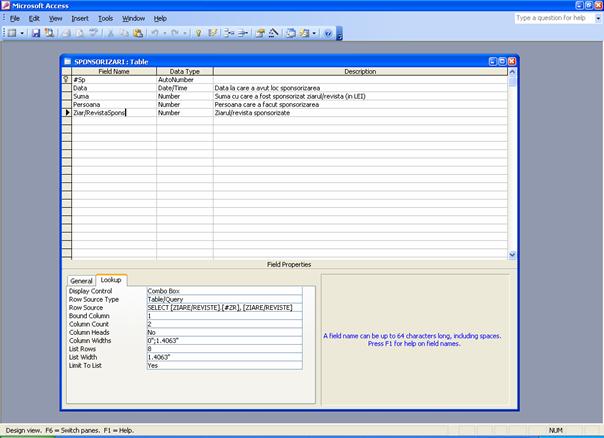Switch to the General properties tab
Image resolution: width=604 pixels, height=438 pixels.
pos(81,281)
